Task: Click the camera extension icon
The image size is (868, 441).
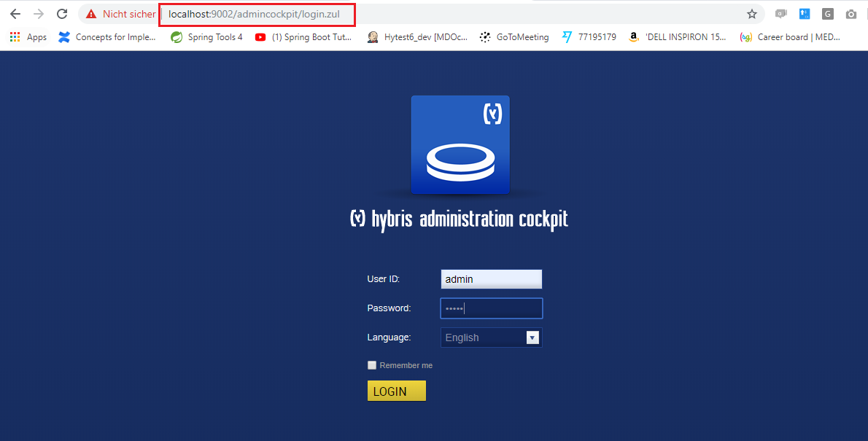Action: click(x=851, y=14)
